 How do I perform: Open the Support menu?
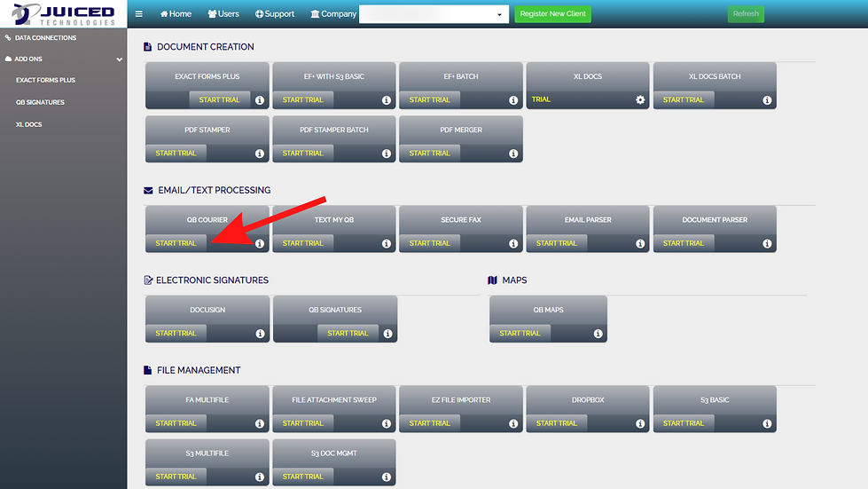click(x=275, y=14)
